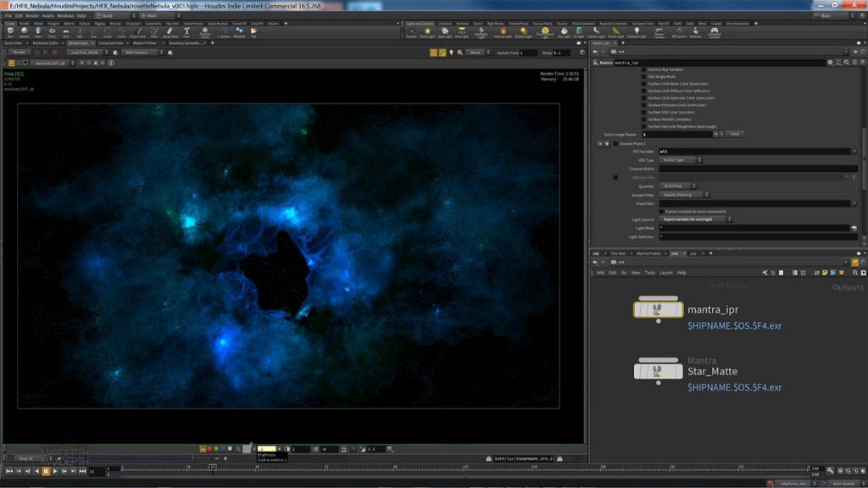Viewport: 868px width, 488px height.
Task: Open the render node selector dropdown
Action: pyautogui.click(x=86, y=53)
